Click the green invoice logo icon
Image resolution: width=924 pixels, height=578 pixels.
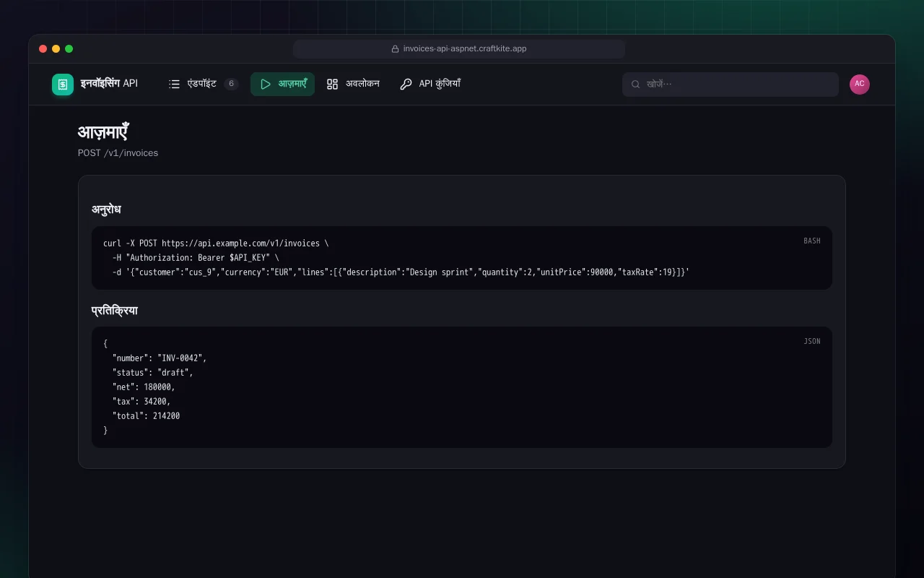[63, 85]
